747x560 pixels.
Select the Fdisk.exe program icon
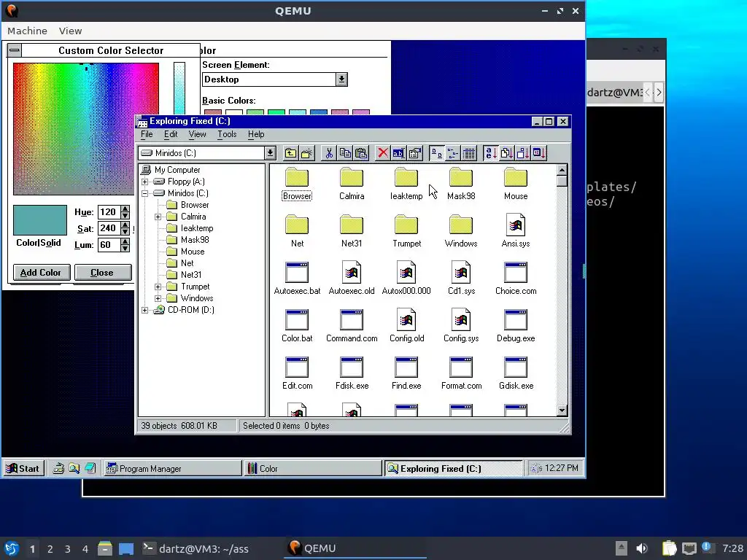click(352, 367)
